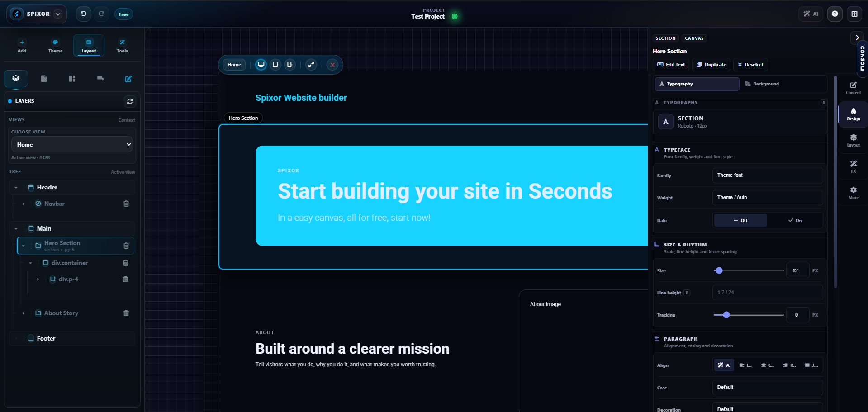Delete the div.container layer
Screen dimensions: 868x412
coord(126,263)
